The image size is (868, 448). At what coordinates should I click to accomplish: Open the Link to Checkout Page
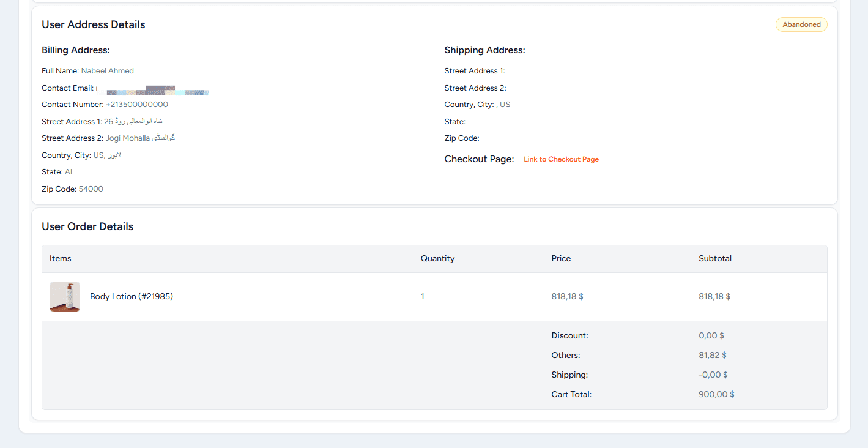[561, 159]
